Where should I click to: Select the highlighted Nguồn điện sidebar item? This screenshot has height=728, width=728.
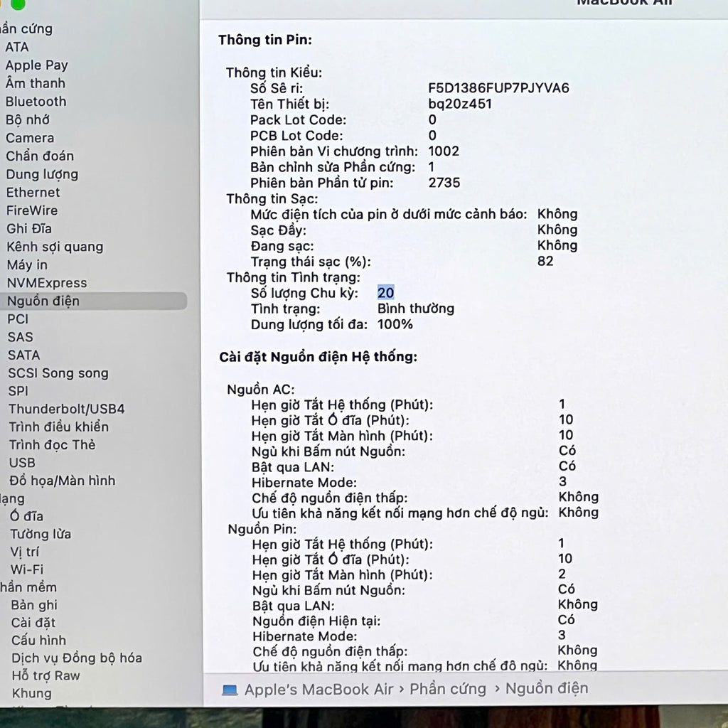pos(43,301)
